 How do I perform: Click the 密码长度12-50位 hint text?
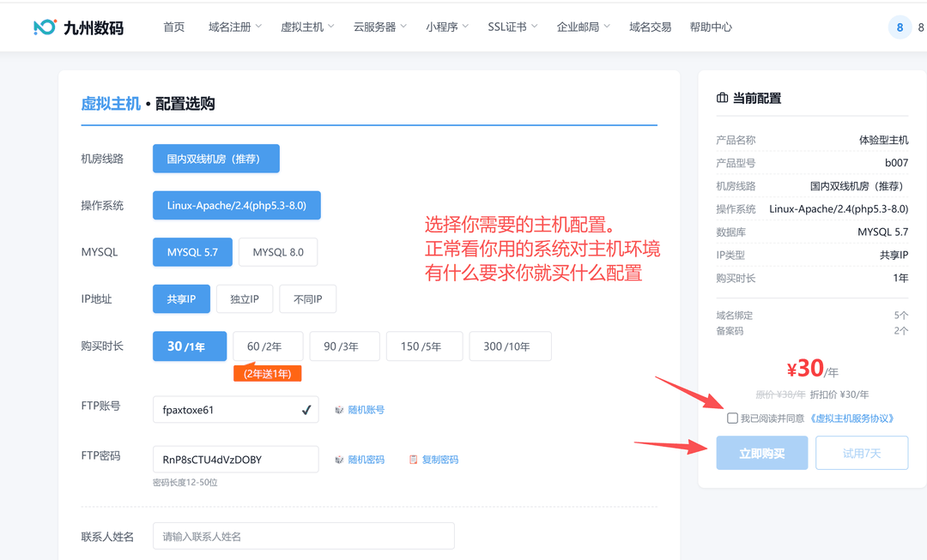185,483
